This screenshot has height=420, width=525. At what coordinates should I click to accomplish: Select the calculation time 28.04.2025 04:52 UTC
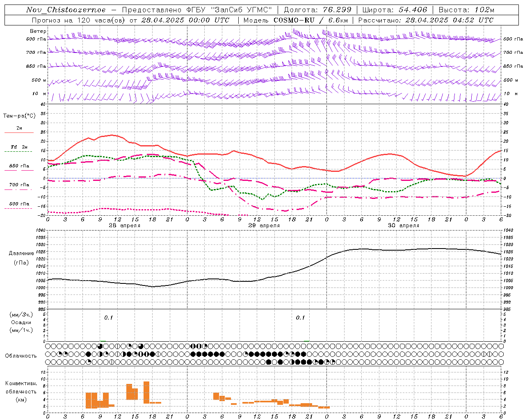pos(450,20)
